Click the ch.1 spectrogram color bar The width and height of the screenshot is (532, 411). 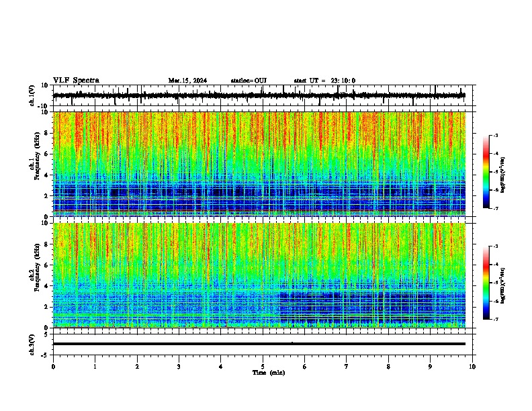pos(486,172)
